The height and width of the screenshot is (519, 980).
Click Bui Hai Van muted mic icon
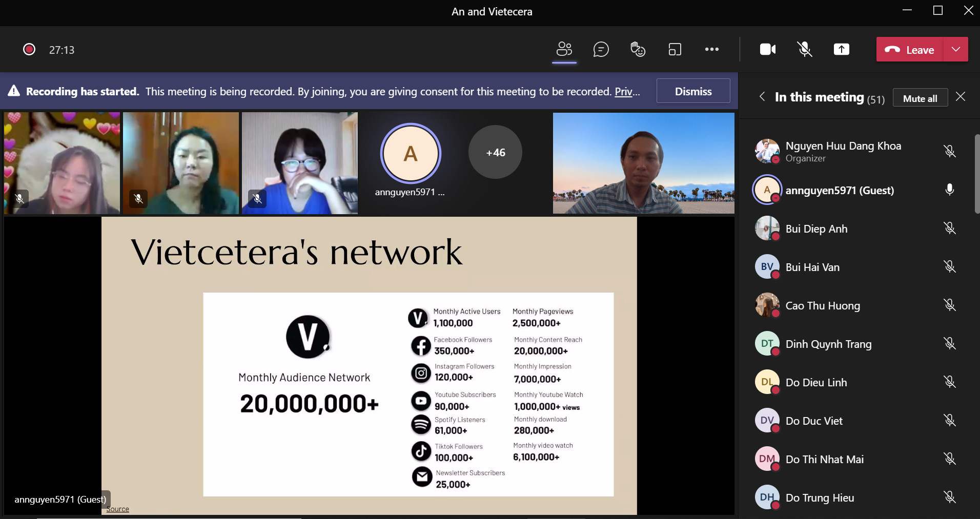(x=950, y=266)
